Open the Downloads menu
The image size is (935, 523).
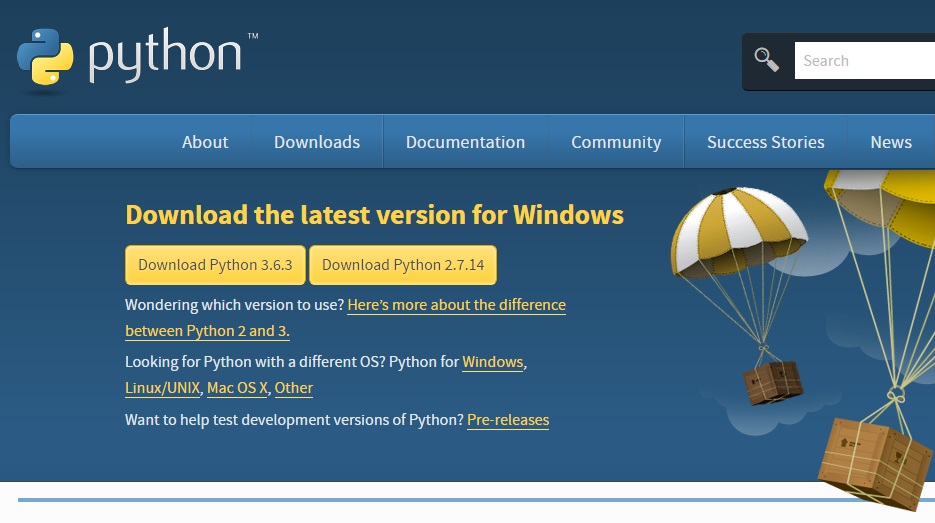tap(317, 142)
